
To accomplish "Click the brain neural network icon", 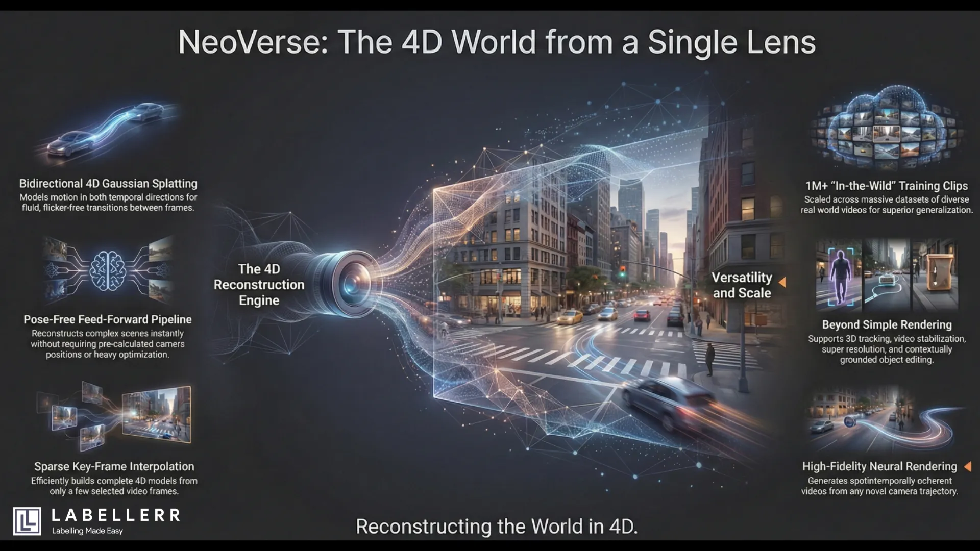I will pos(108,271).
